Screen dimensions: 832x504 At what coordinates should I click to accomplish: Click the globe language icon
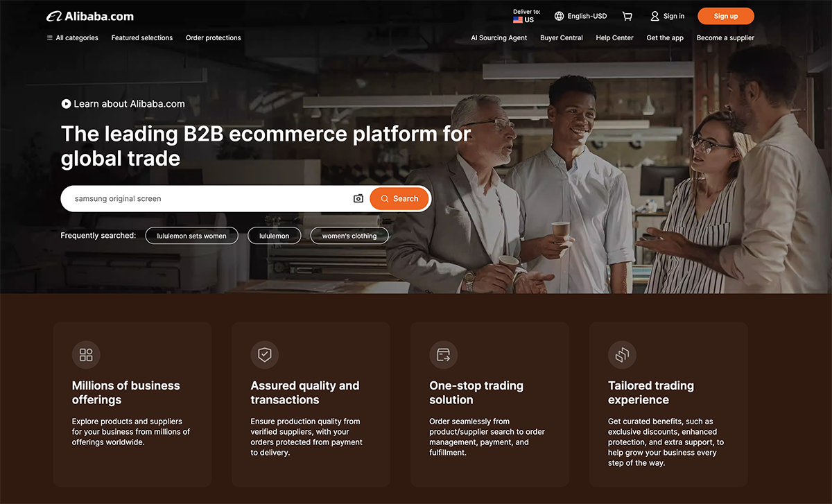(559, 16)
